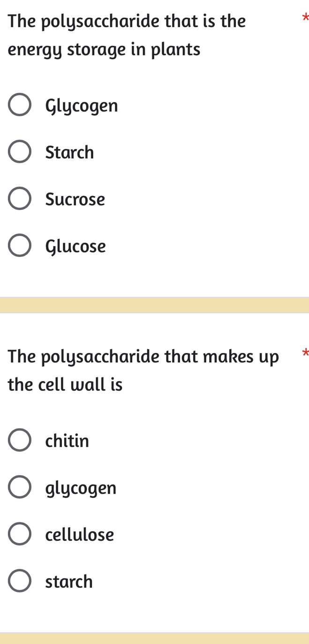
Task: Select the Glycogen radio button
Action: click(20, 104)
